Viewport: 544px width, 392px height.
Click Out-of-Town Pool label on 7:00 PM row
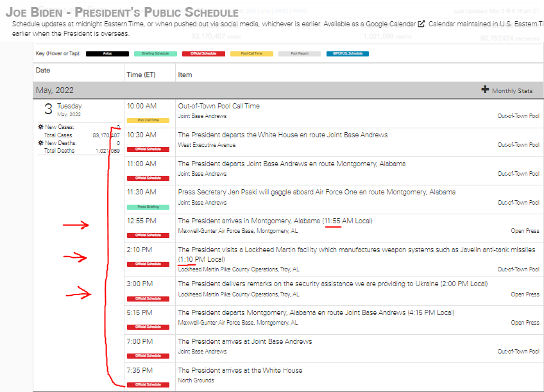click(x=518, y=352)
